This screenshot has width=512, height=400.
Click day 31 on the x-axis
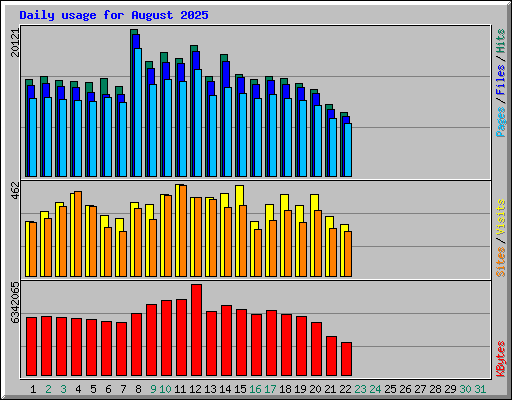coord(480,389)
